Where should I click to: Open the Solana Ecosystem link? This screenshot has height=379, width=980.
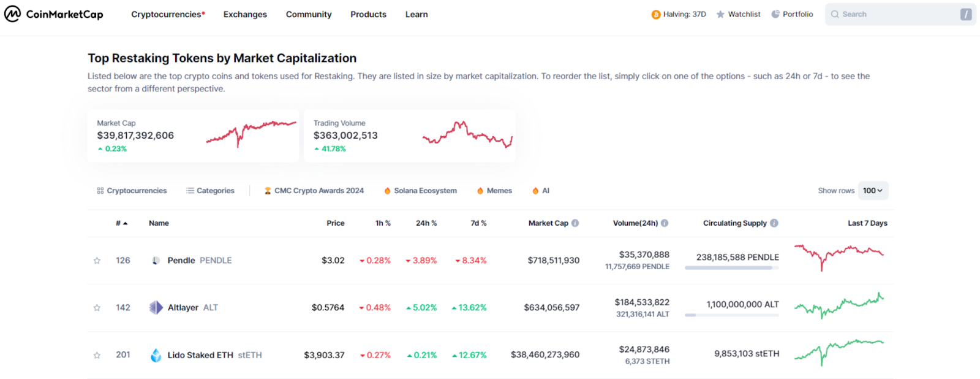pyautogui.click(x=421, y=191)
